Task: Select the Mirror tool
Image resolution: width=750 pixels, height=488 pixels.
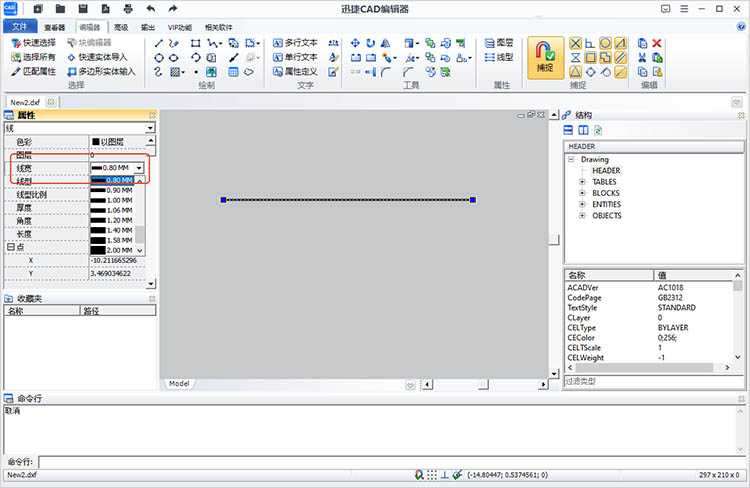Action: (386, 44)
